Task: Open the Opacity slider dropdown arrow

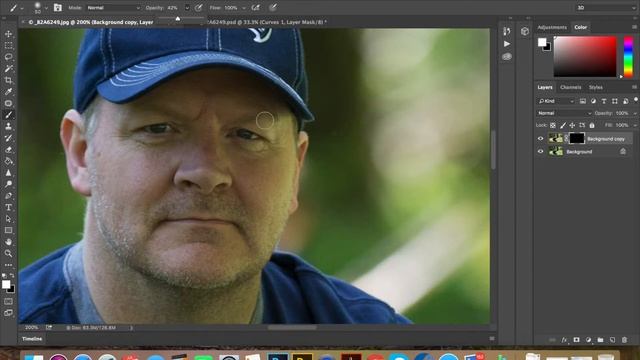Action: click(187, 8)
